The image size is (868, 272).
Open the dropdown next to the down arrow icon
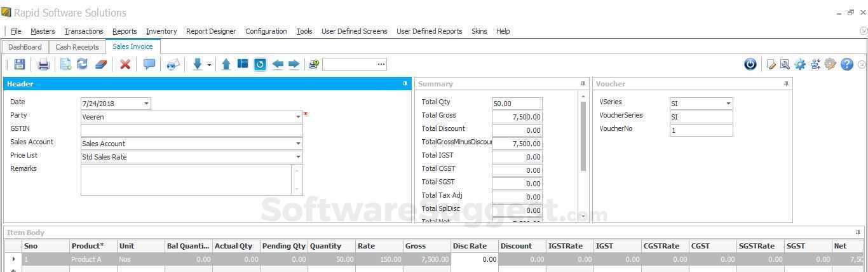pos(209,65)
